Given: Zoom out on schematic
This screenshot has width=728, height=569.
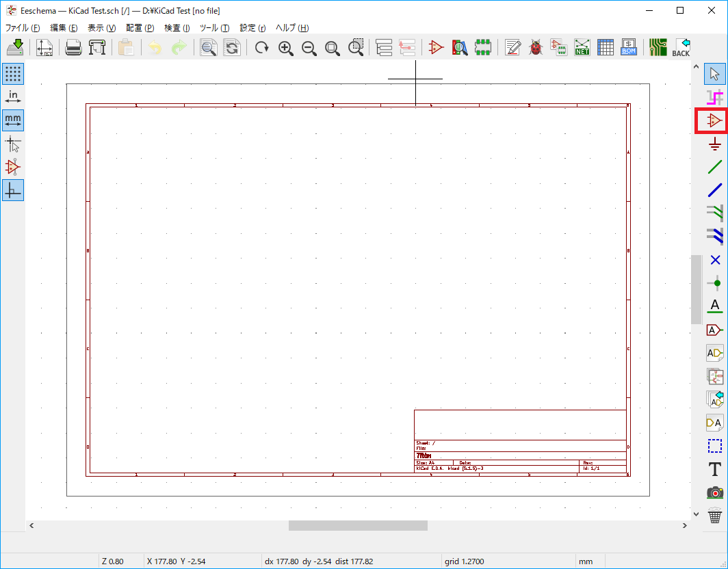Looking at the screenshot, I should pos(309,47).
